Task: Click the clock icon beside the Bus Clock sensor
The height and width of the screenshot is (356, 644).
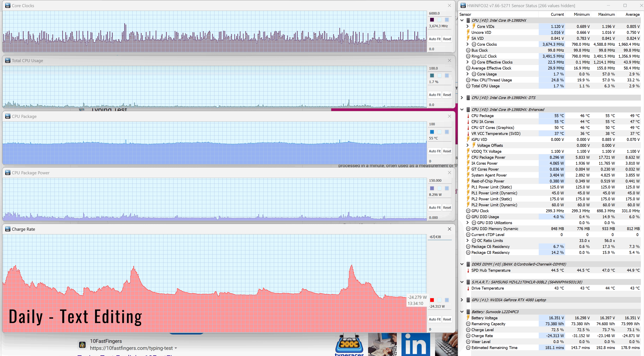Action: [x=468, y=50]
